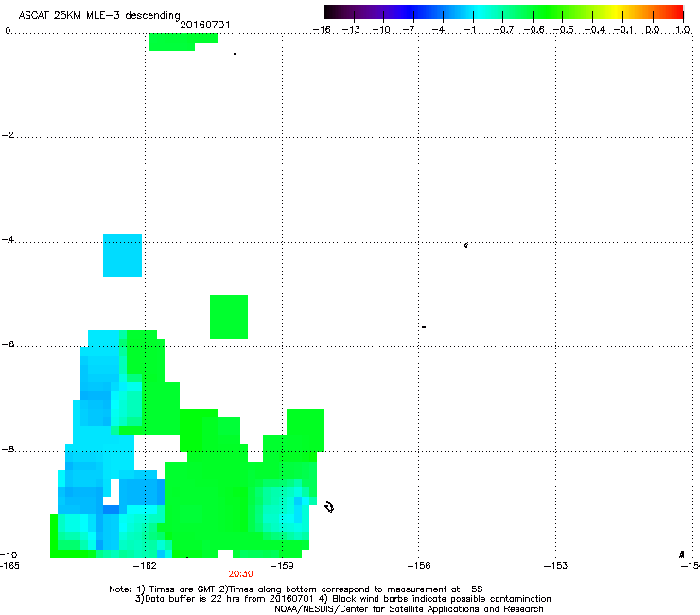Click the 0 latitude axis label
This screenshot has width=700, height=615.
[x=8, y=31]
